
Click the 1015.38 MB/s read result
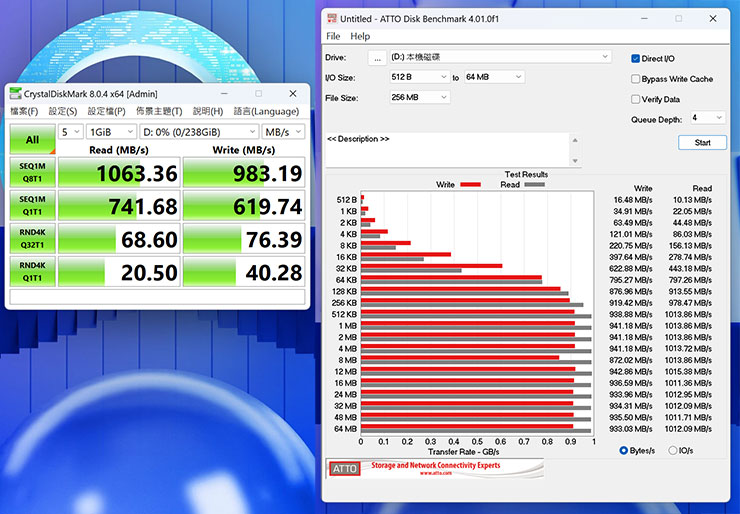pyautogui.click(x=690, y=371)
